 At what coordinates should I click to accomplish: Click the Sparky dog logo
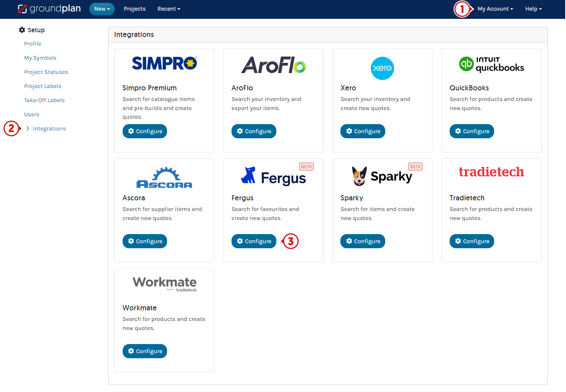point(359,176)
